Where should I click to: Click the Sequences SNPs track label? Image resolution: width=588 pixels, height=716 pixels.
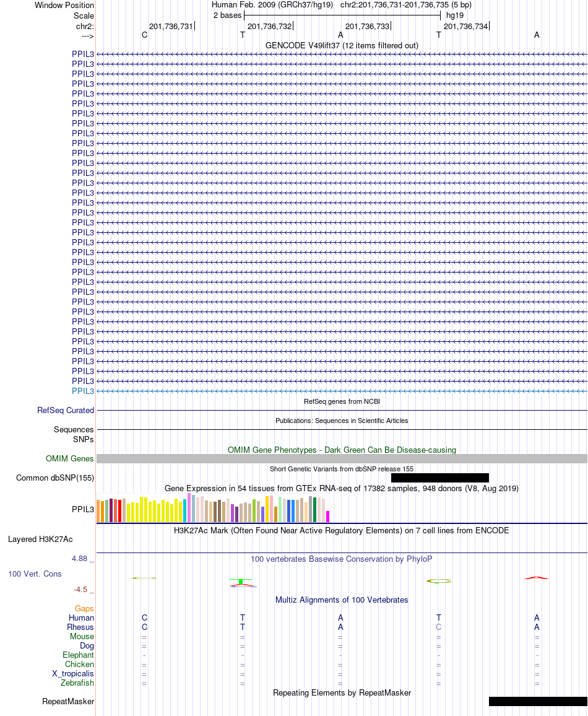tap(74, 434)
